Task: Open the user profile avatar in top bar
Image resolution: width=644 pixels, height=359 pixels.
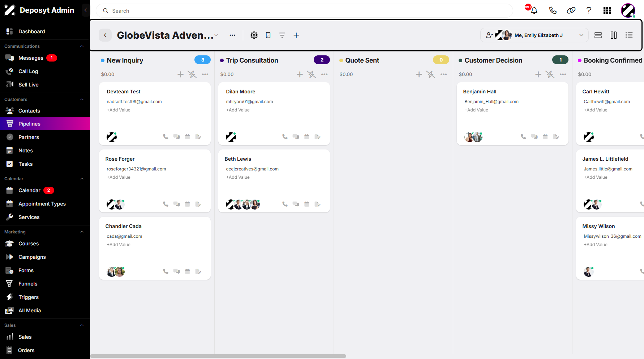Action: pos(628,10)
